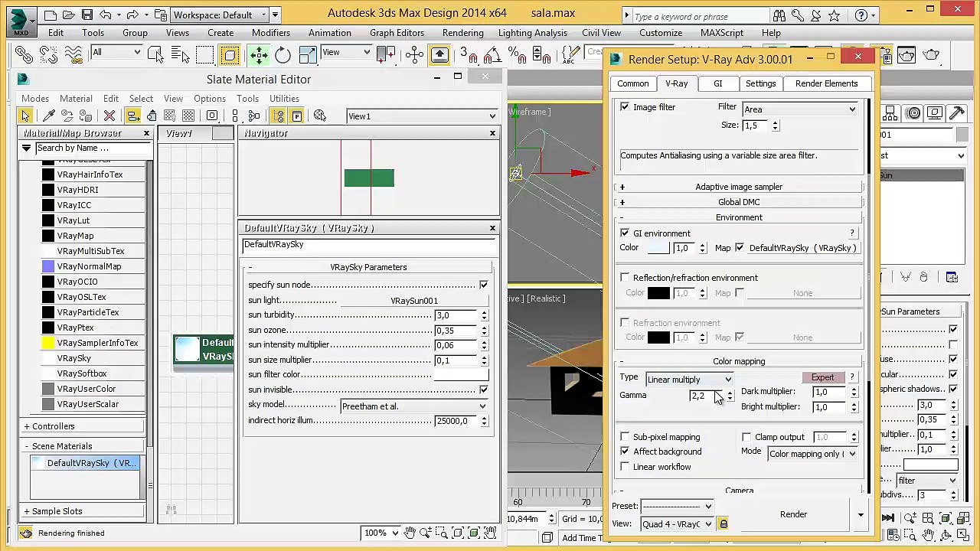Open color mapping Type dropdown
This screenshot has width=980, height=551.
pos(689,380)
